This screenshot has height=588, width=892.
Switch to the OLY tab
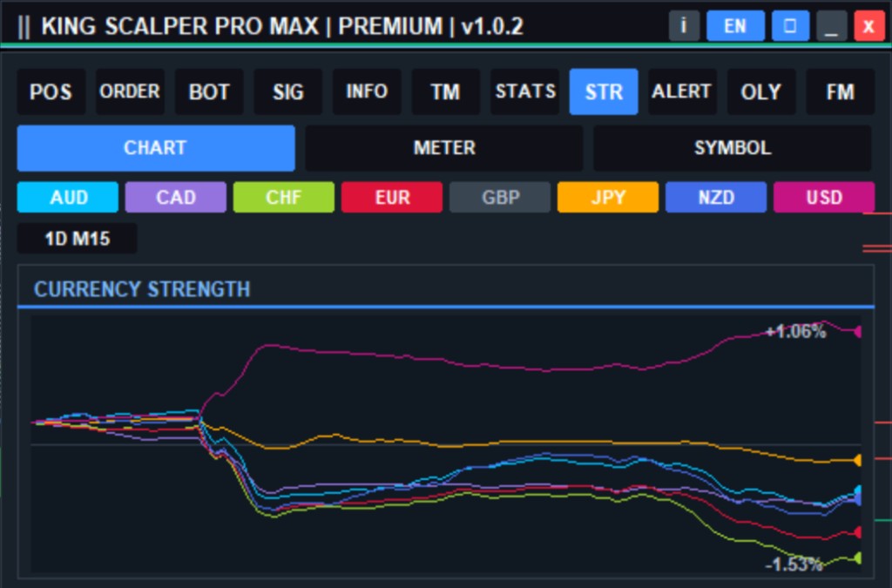click(x=761, y=91)
